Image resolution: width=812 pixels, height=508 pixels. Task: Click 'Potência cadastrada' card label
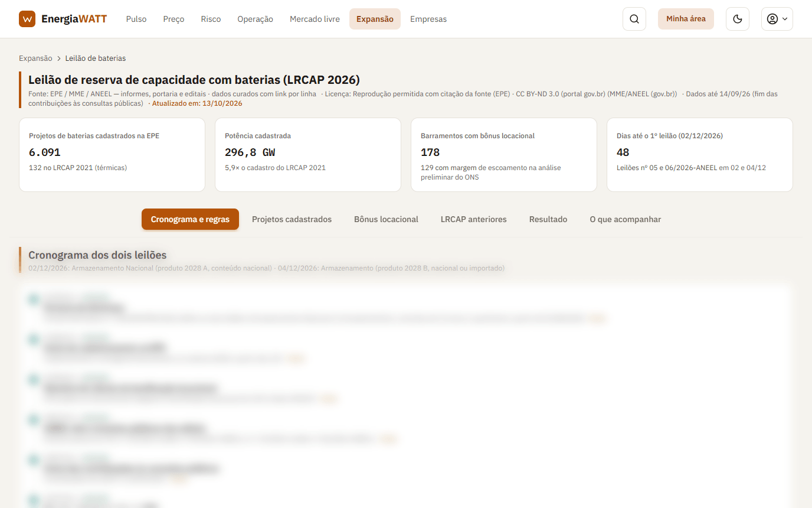click(x=258, y=136)
